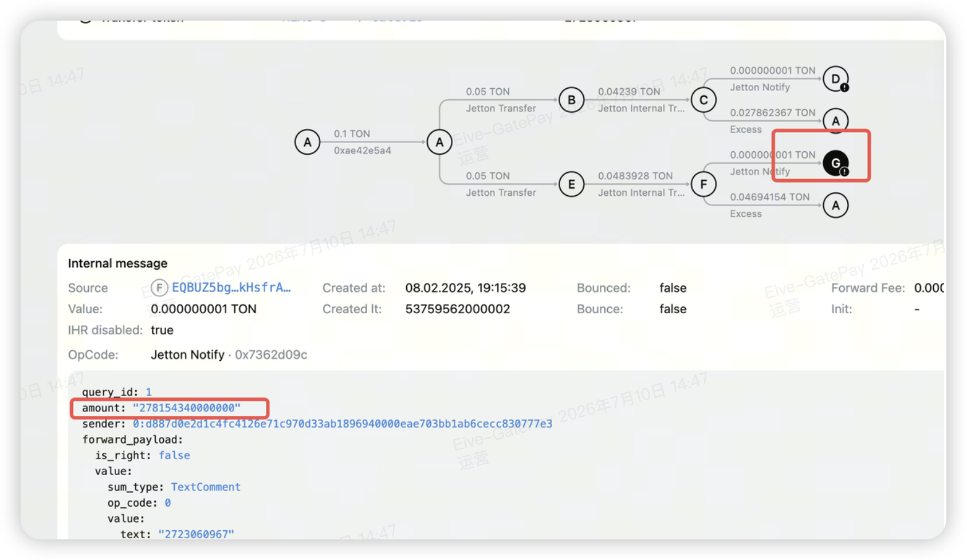Click the Created lt value 53759562000002

click(x=457, y=309)
